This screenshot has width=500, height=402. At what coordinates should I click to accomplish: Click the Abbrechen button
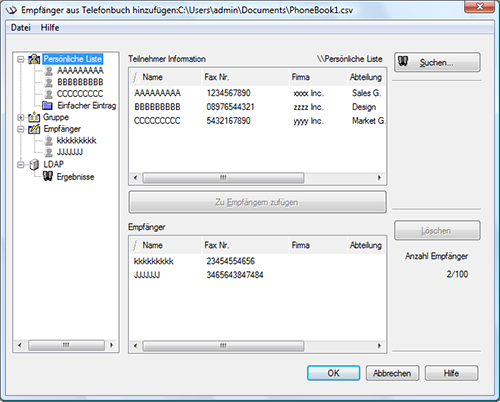point(392,373)
